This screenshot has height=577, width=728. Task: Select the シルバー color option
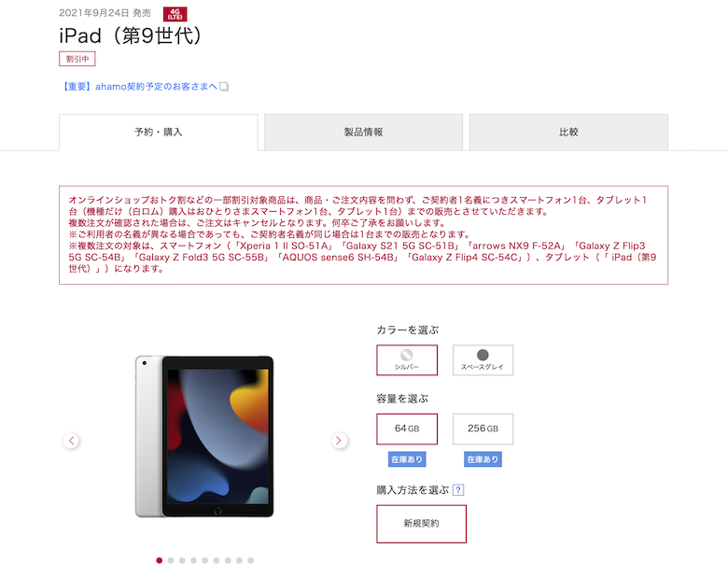(407, 360)
